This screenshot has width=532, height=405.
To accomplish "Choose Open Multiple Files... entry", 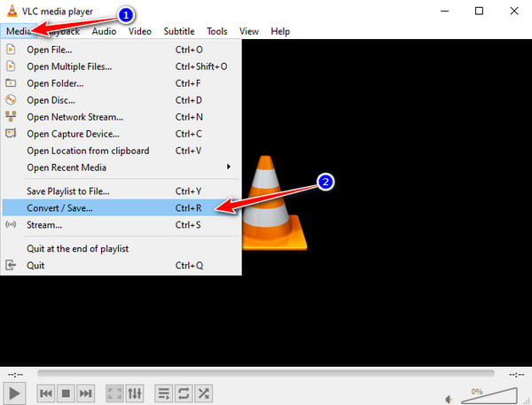I will [121, 66].
